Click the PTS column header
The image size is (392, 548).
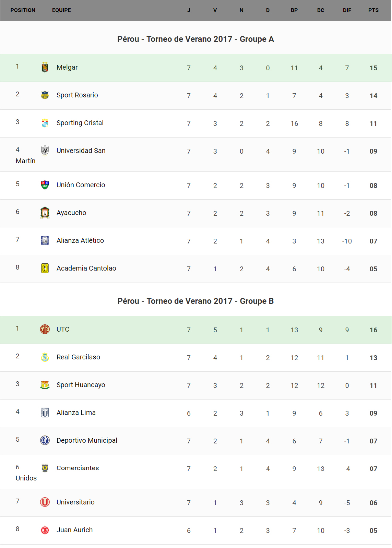coord(373,10)
